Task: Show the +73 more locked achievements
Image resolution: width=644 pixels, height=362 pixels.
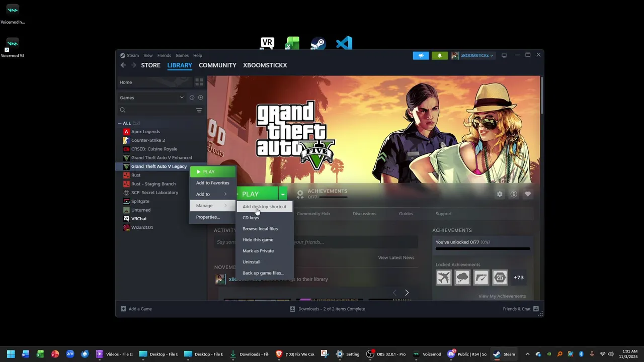Action: (519, 278)
